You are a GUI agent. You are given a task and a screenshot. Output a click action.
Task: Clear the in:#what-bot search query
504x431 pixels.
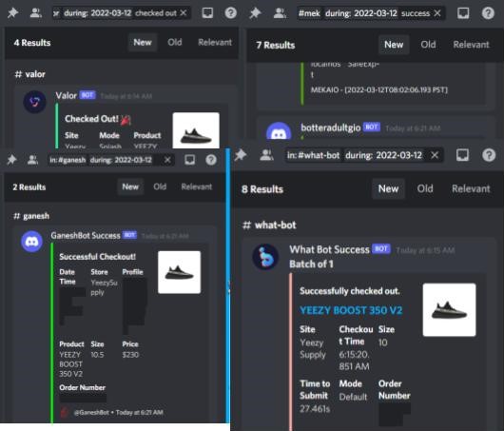[x=435, y=155]
